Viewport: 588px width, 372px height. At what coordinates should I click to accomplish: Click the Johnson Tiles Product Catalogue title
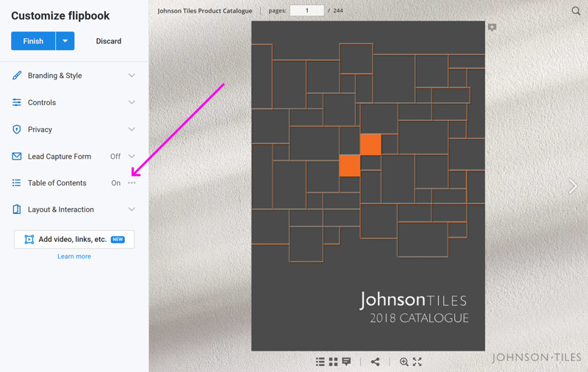(x=205, y=11)
